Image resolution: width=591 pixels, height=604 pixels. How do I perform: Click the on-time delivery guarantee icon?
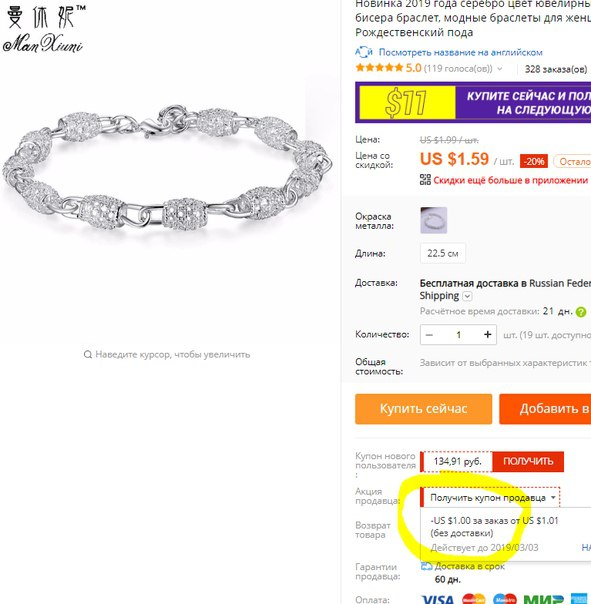click(x=426, y=566)
